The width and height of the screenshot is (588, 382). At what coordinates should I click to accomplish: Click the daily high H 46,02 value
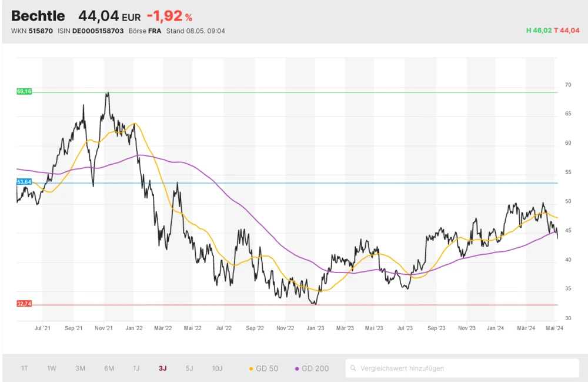point(539,31)
